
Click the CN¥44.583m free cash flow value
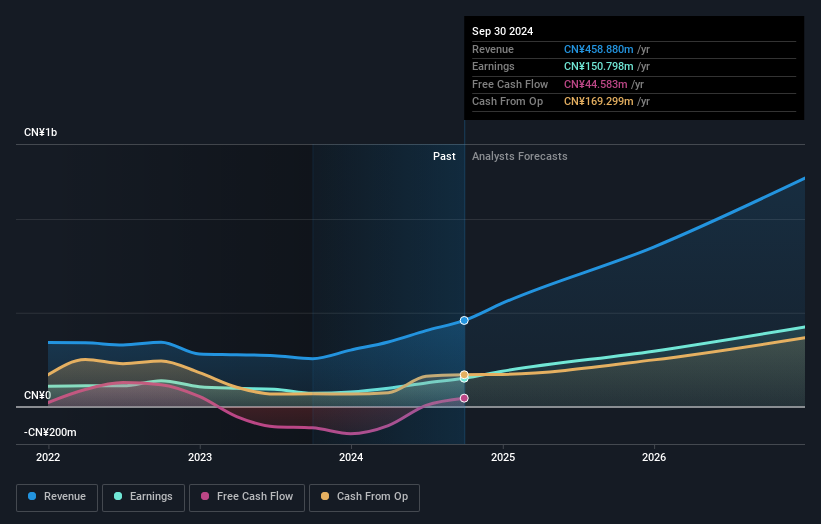(595, 84)
